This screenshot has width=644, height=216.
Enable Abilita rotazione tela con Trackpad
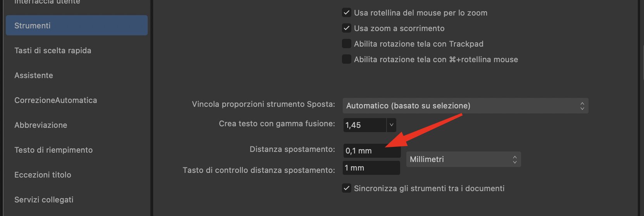click(347, 44)
